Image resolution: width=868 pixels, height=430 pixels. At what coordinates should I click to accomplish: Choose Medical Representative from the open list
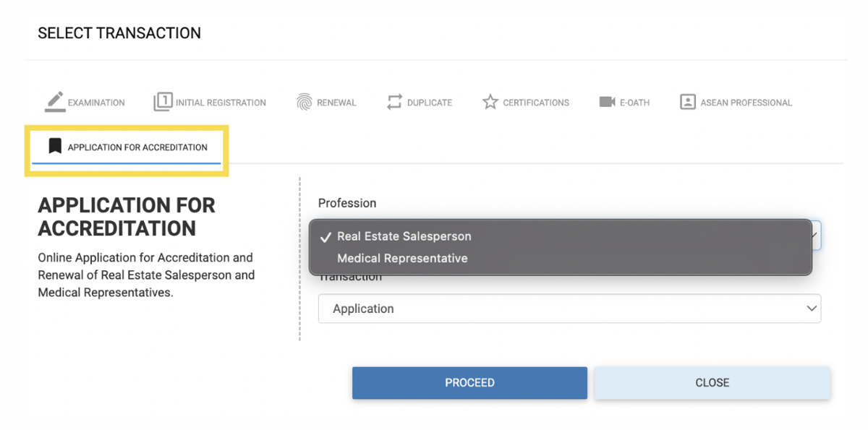pos(403,258)
